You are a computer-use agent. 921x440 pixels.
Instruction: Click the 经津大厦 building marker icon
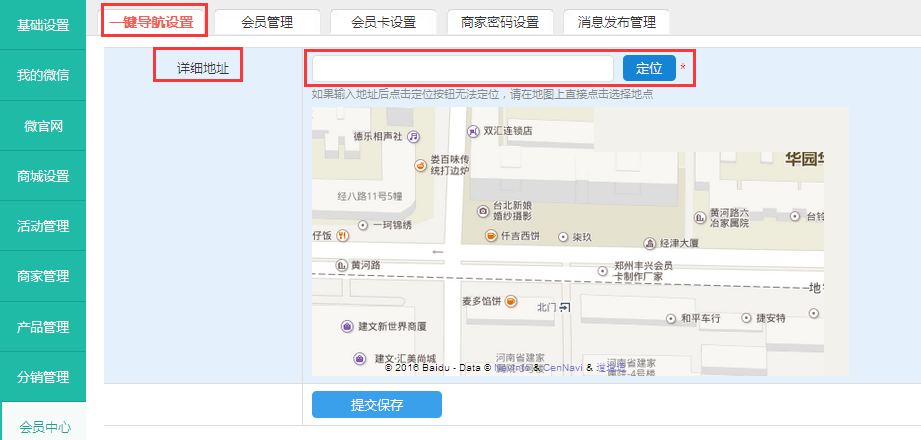point(649,243)
